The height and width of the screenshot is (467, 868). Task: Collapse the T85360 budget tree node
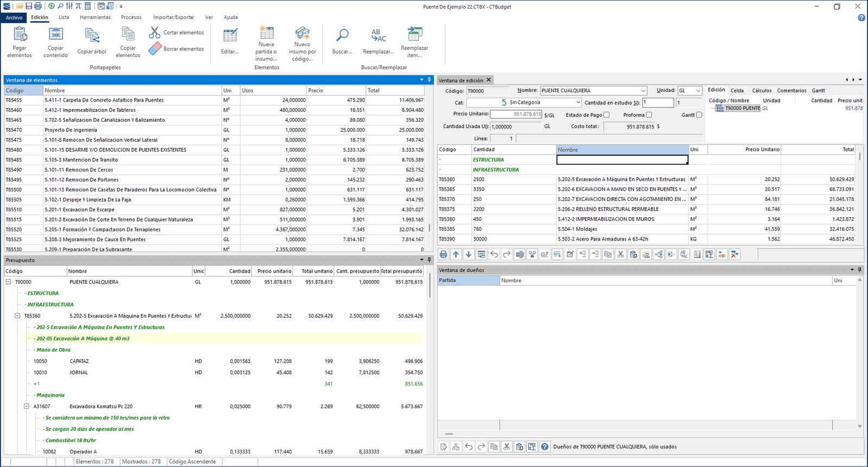(17, 315)
